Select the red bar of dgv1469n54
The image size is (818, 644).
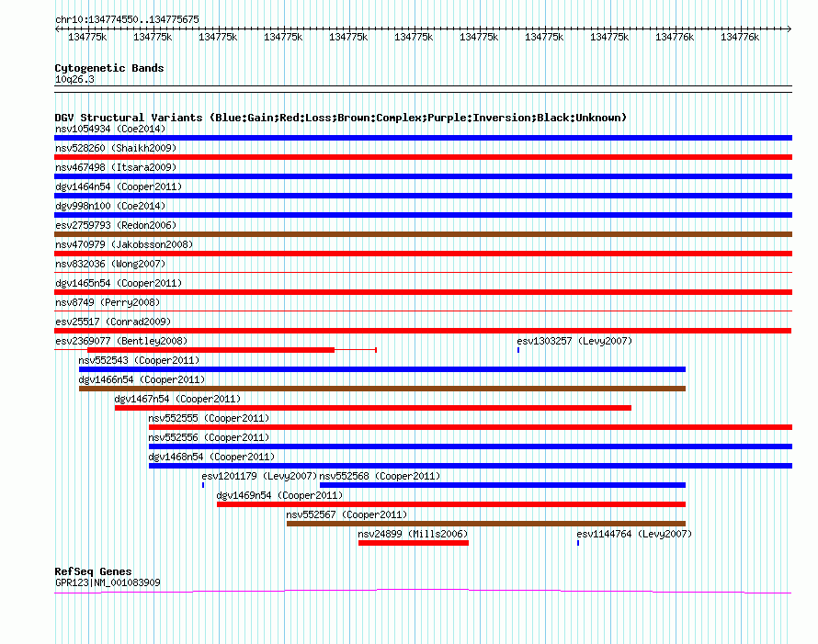pos(451,504)
